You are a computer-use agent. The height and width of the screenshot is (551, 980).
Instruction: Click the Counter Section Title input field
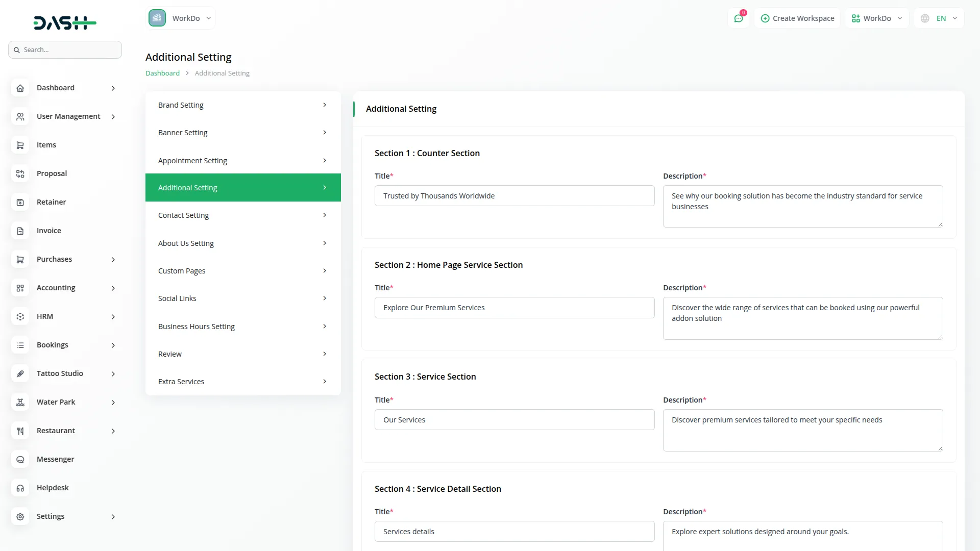point(514,196)
